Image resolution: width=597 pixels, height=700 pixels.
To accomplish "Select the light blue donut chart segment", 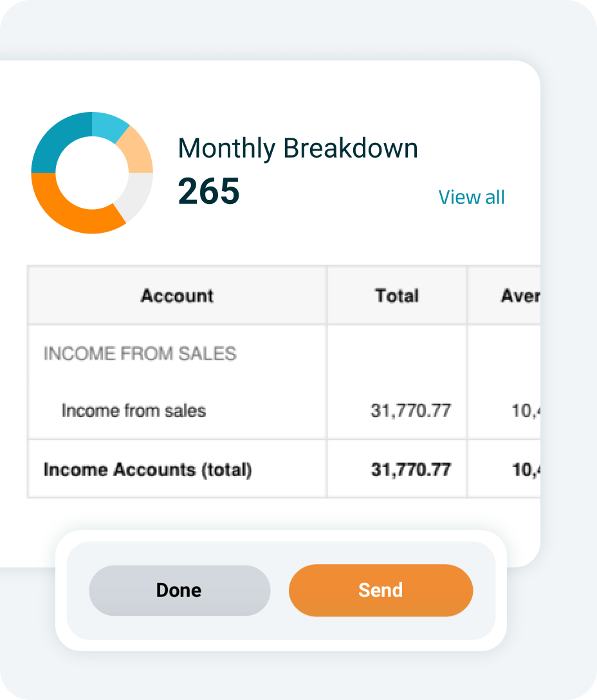I will (x=109, y=125).
